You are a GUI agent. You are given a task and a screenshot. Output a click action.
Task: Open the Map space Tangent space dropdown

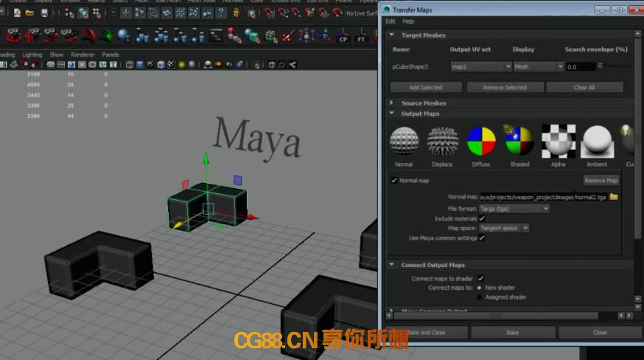click(x=504, y=228)
